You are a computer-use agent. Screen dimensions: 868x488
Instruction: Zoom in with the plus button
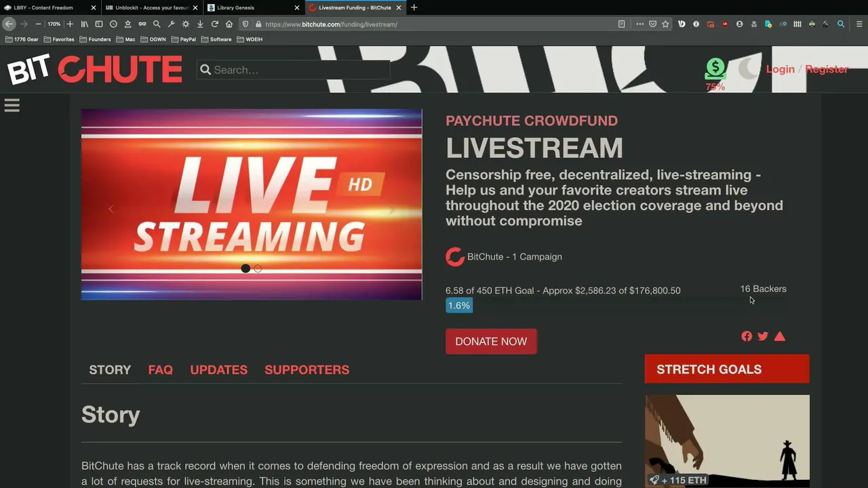[x=70, y=24]
